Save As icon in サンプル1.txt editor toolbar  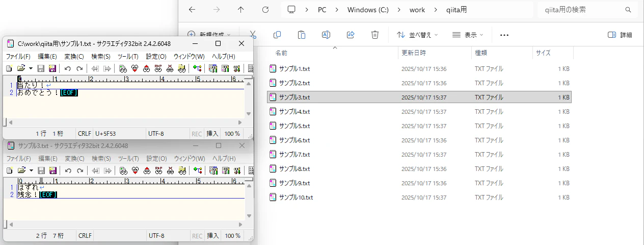tap(52, 68)
